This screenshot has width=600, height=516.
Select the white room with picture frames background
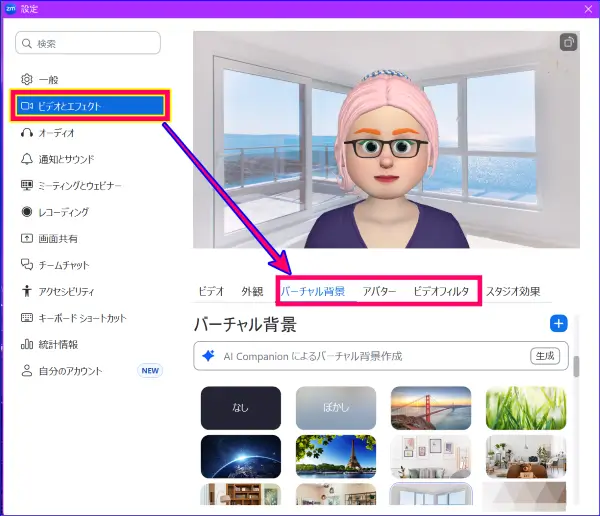coord(431,456)
